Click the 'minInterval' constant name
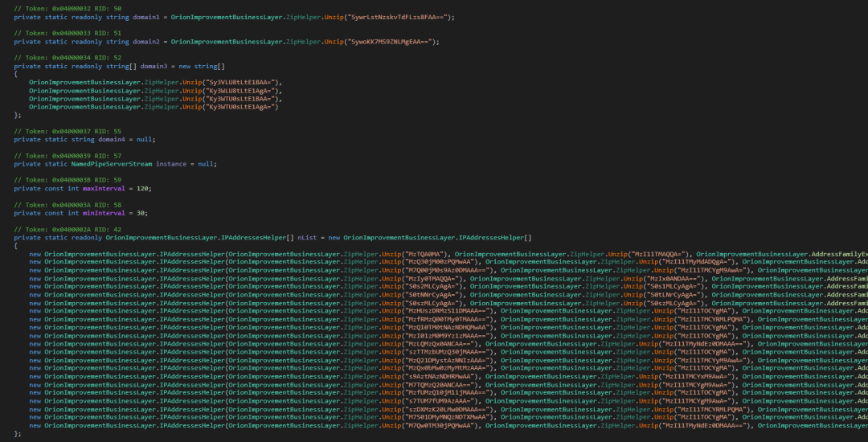The image size is (868, 442). tap(104, 213)
